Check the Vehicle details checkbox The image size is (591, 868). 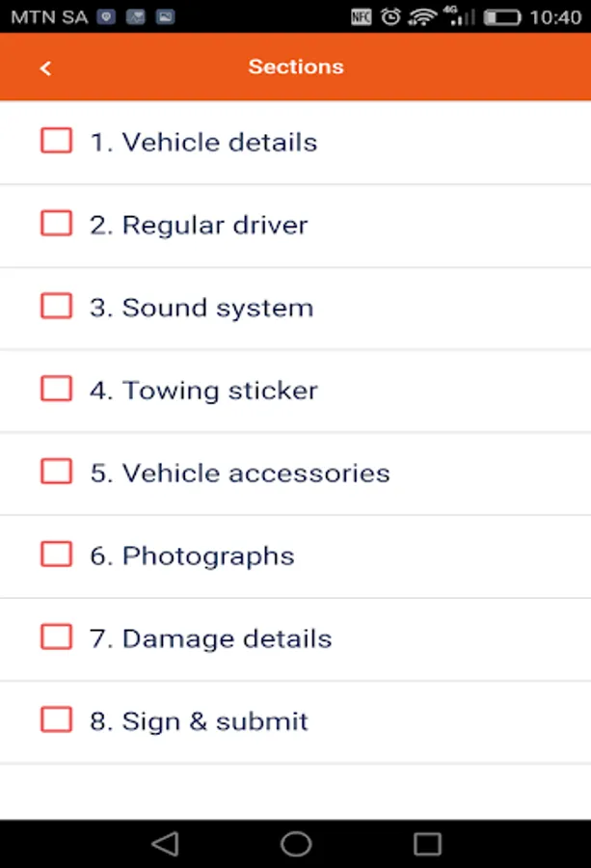click(x=56, y=141)
